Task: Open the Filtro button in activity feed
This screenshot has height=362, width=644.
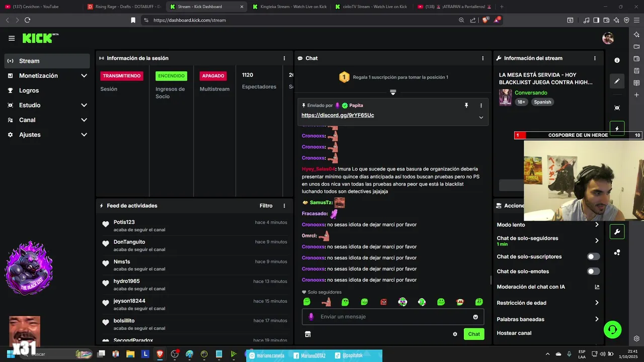Action: coord(266,206)
